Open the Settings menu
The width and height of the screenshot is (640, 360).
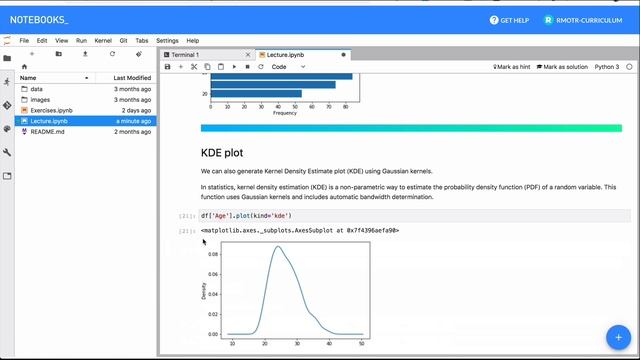pyautogui.click(x=167, y=40)
